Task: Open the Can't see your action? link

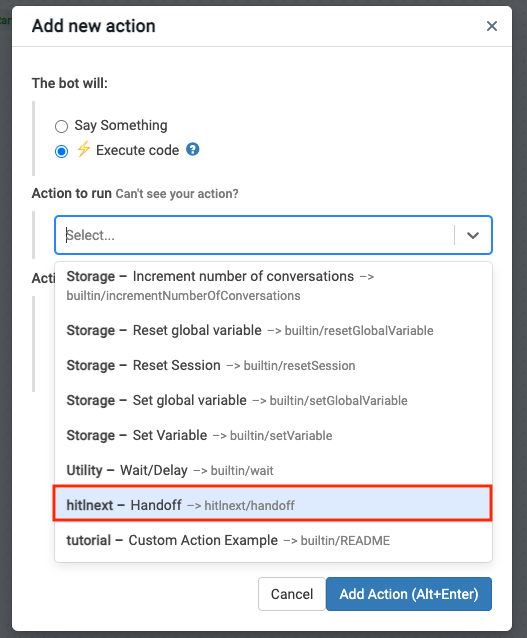Action: (x=177, y=194)
